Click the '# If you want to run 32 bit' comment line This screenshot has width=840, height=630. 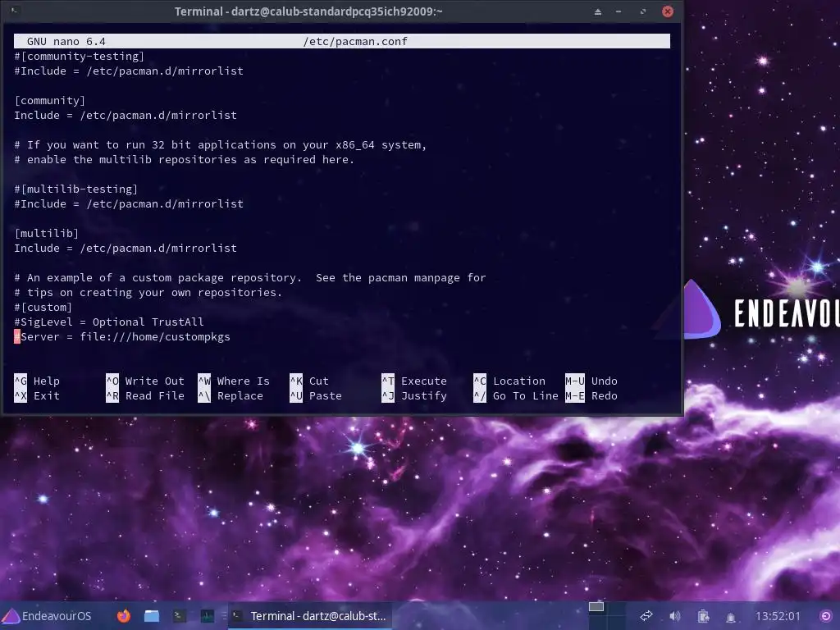(x=220, y=144)
